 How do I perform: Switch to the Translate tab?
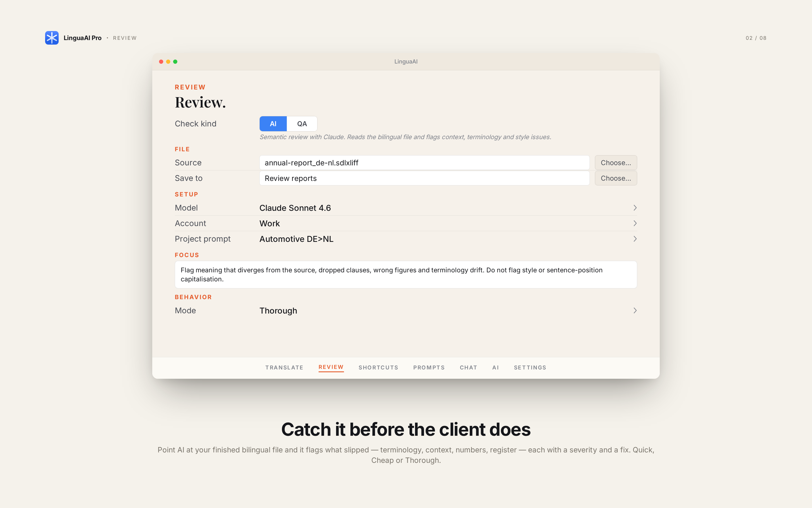coord(284,367)
